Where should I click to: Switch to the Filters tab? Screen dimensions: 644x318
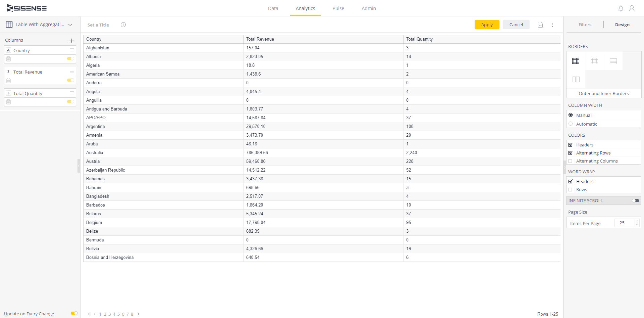585,25
